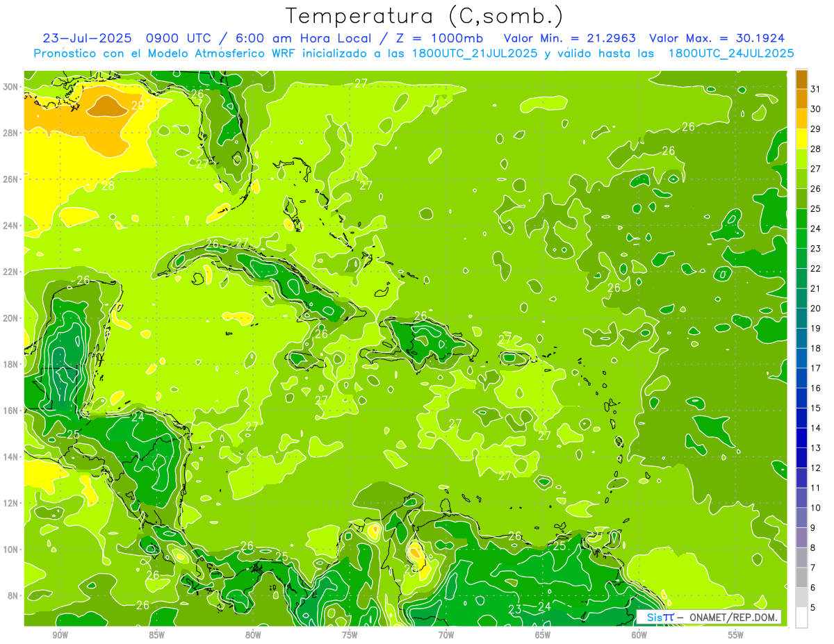Click the "8" value on the color scale
The height and width of the screenshot is (644, 834).
tap(813, 547)
